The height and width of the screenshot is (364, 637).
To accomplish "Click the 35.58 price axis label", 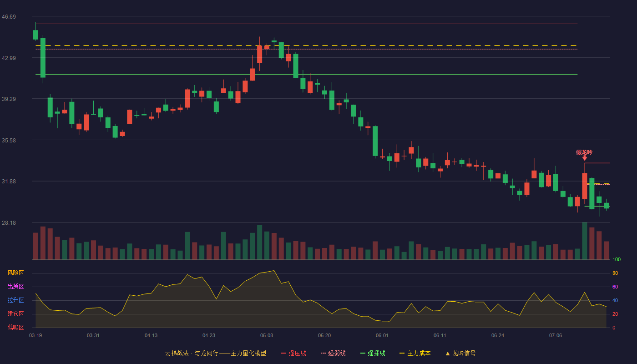I will (x=9, y=141).
